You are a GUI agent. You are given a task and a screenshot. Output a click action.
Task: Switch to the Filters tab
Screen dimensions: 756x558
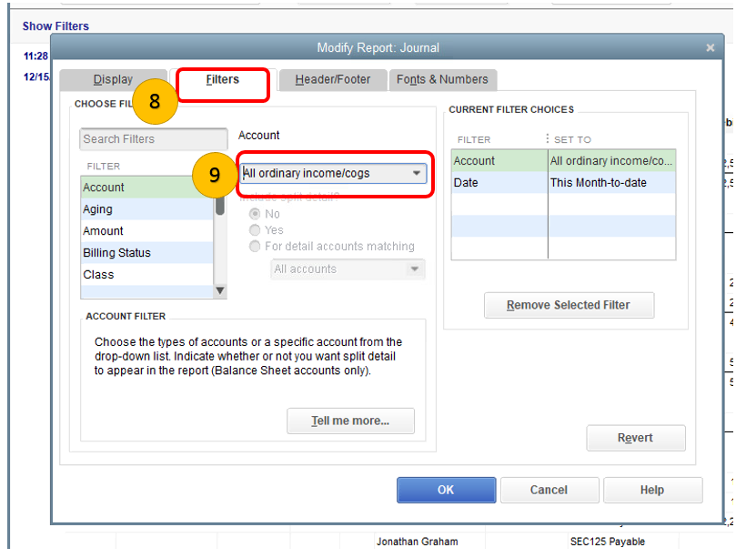(x=221, y=79)
